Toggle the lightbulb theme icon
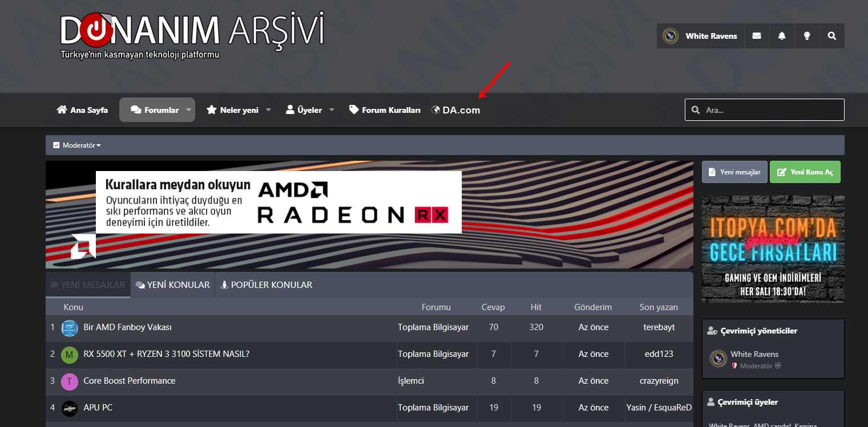This screenshot has height=427, width=868. click(807, 36)
